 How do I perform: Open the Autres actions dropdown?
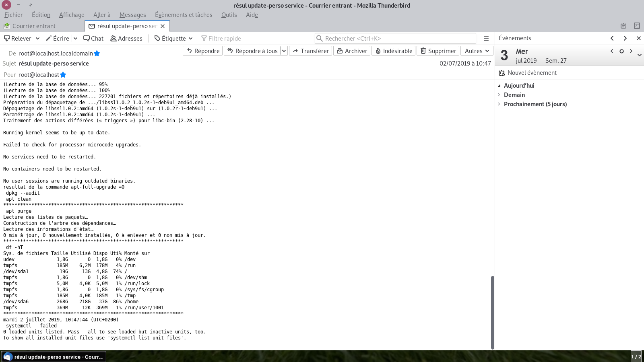pos(477,51)
